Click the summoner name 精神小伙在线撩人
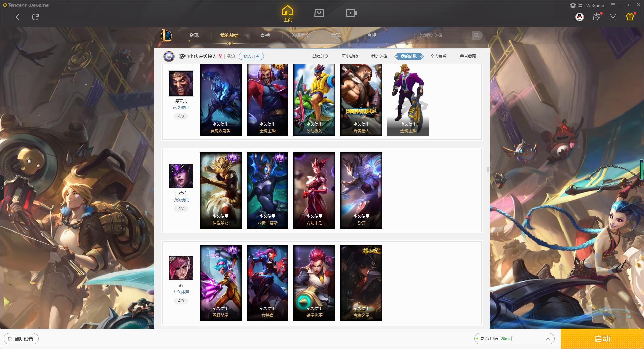644x349 pixels. pos(198,56)
